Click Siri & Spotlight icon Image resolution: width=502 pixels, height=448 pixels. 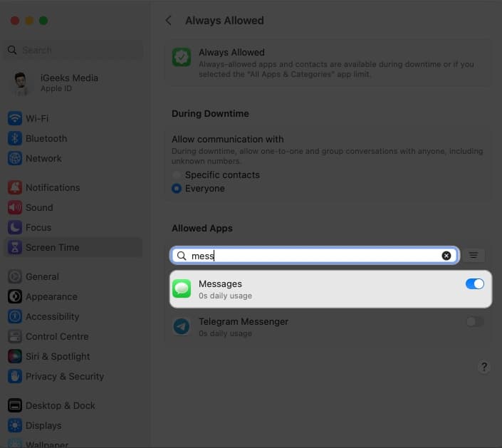click(15, 356)
